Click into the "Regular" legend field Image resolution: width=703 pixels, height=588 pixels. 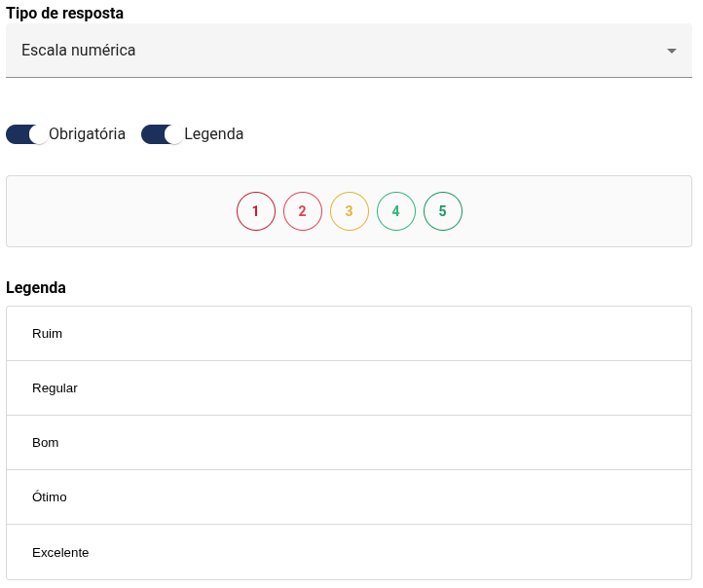[x=349, y=388]
